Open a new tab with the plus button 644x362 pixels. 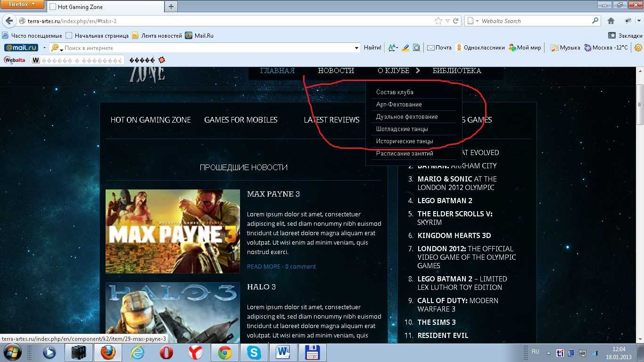click(x=171, y=7)
